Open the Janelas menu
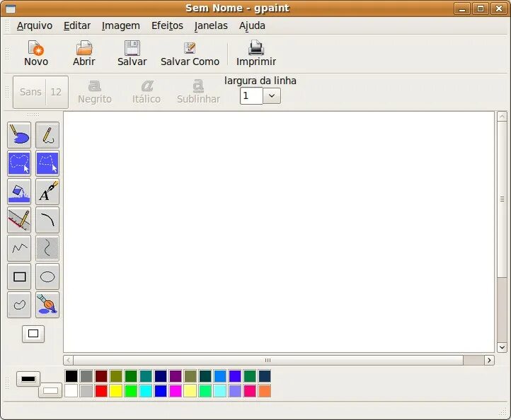511x420 pixels. click(x=211, y=25)
